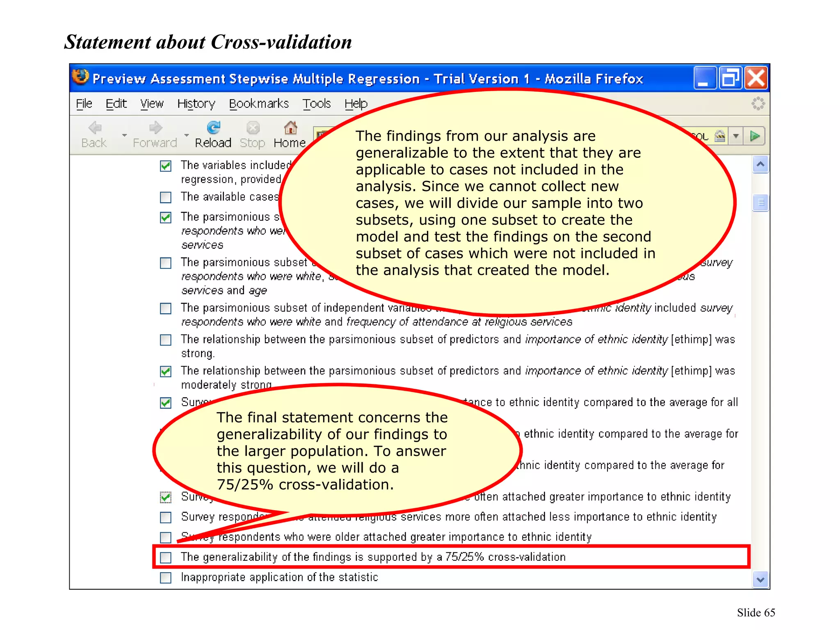Screen dimensions: 840x630
Task: Open the File menu
Action: point(84,103)
